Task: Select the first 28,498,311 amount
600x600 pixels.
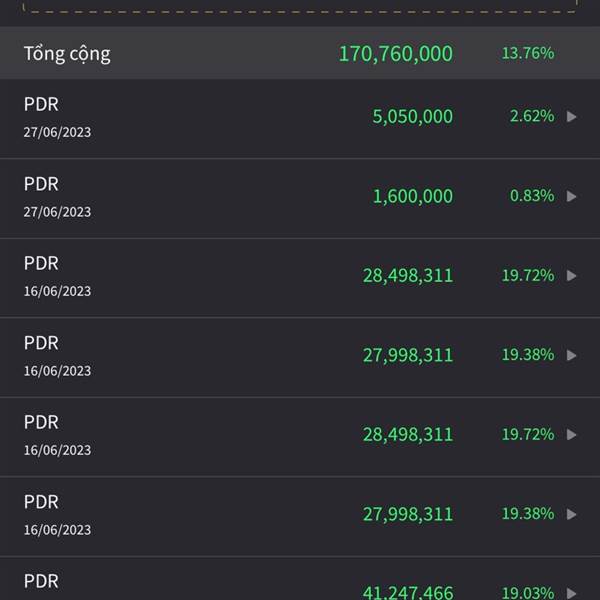Action: (408, 276)
